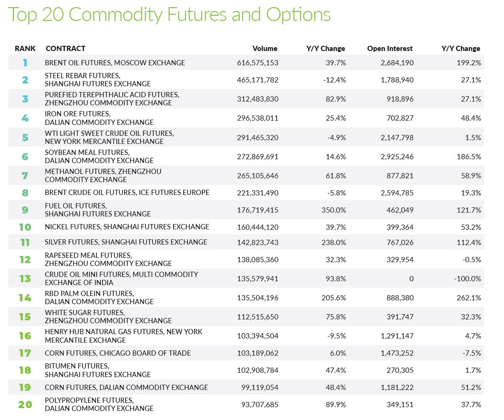Select Henry Hub Natural Gas Futures contract
The width and height of the screenshot is (504, 420).
[x=124, y=336]
